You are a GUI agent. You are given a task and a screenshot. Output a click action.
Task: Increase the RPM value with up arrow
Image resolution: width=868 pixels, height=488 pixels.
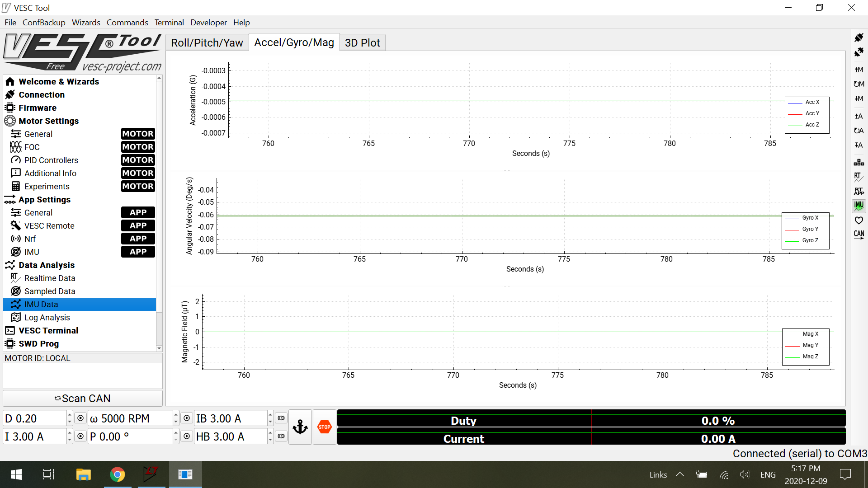click(x=176, y=415)
